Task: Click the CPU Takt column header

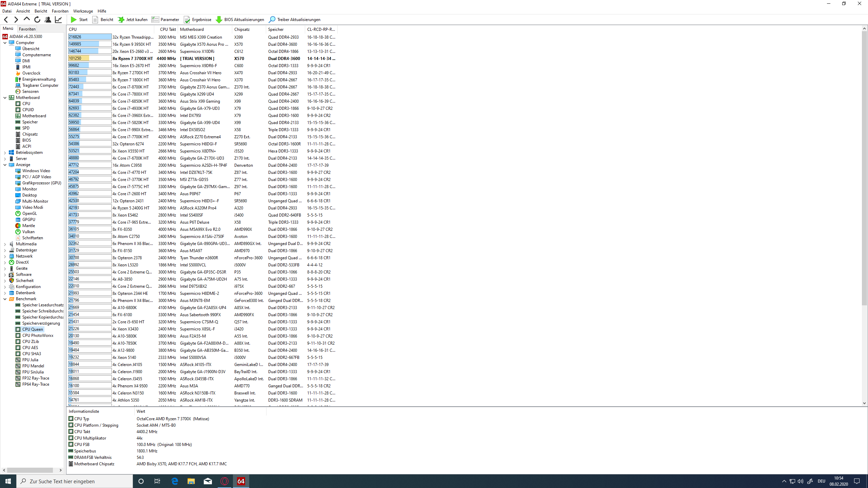Action: tap(167, 29)
